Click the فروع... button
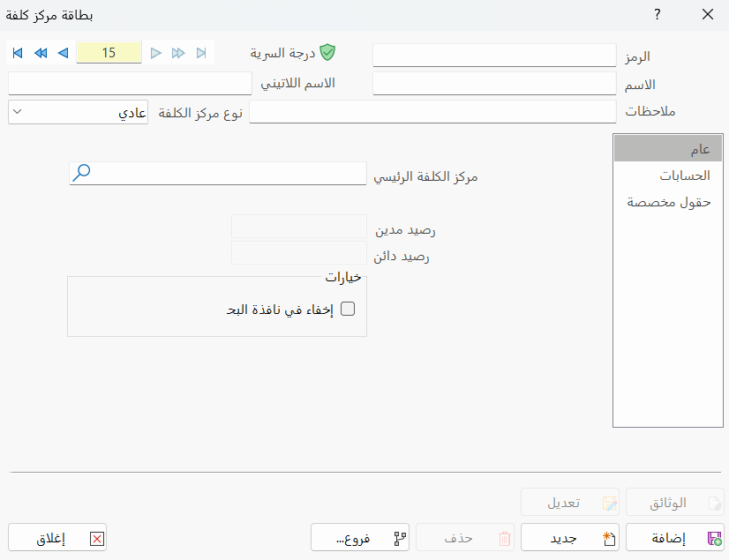729x560 pixels. pos(360,537)
